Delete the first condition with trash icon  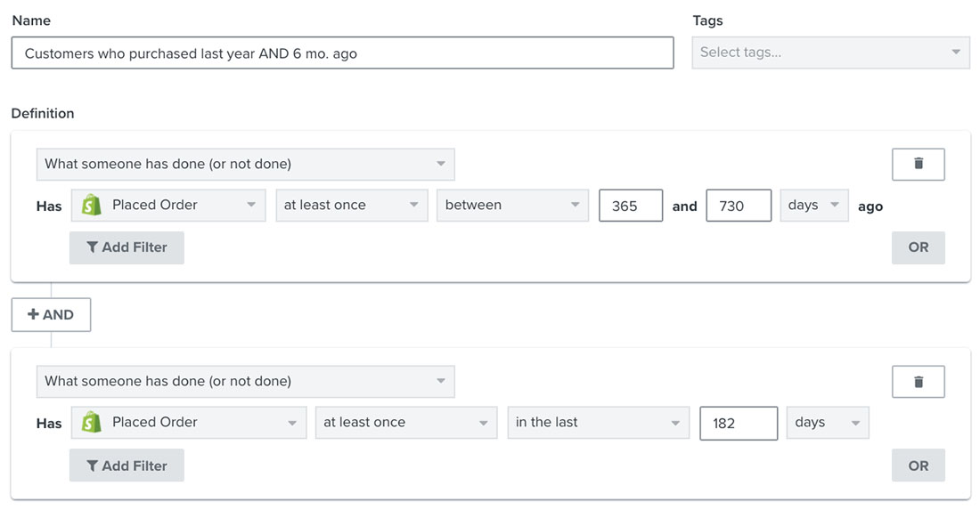point(918,165)
